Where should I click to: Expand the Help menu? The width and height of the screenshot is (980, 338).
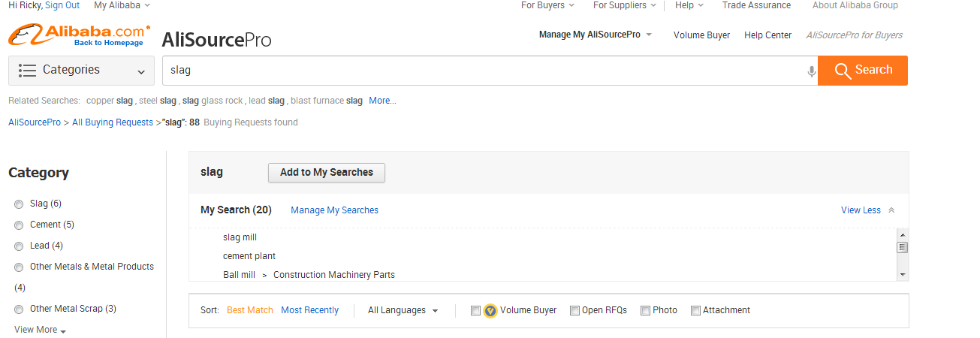tap(689, 5)
